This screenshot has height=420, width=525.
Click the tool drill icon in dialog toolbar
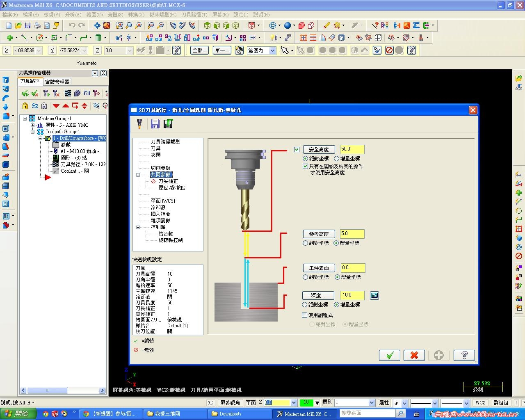click(139, 124)
